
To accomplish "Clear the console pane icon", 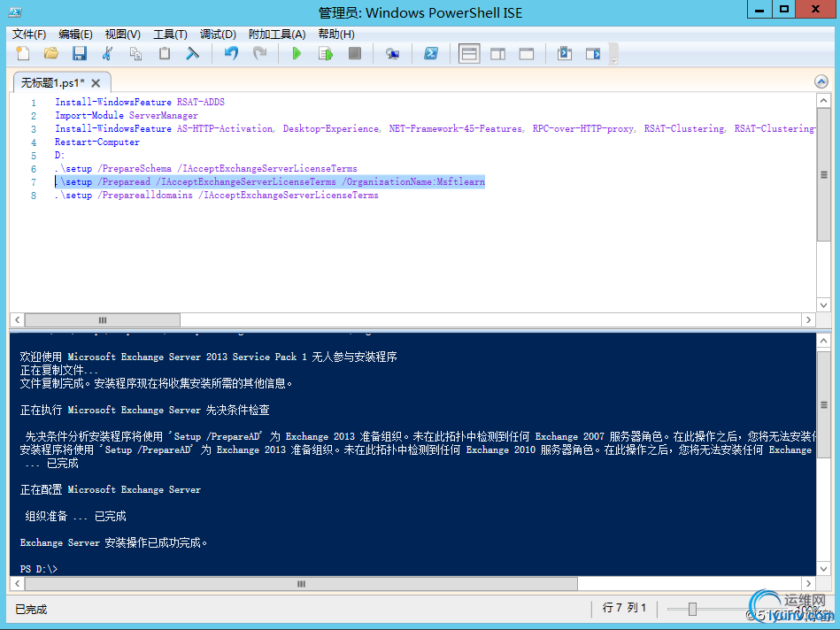I will [x=192, y=53].
